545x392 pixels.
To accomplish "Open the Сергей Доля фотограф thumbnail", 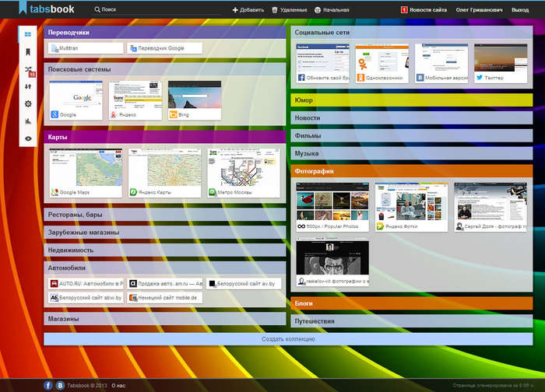I will click(x=490, y=207).
